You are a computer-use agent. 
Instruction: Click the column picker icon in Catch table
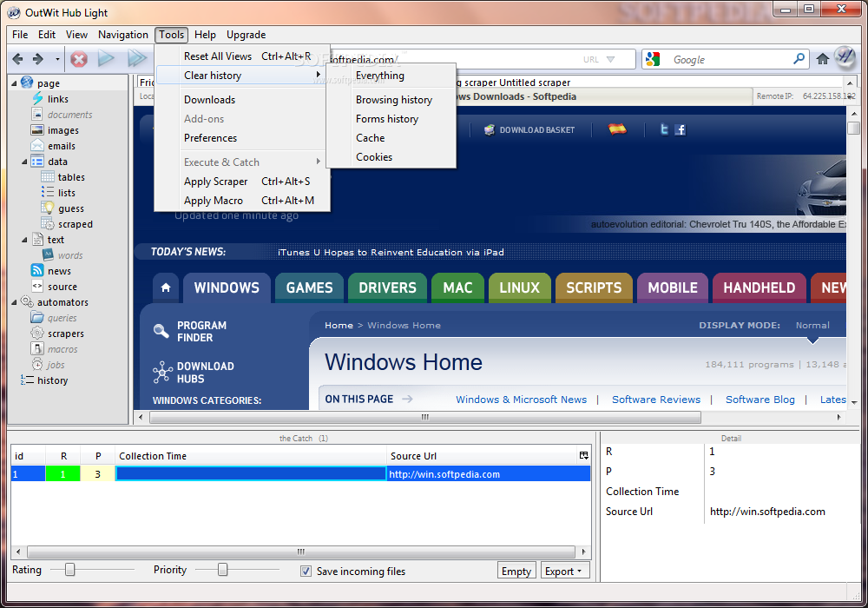coord(583,455)
